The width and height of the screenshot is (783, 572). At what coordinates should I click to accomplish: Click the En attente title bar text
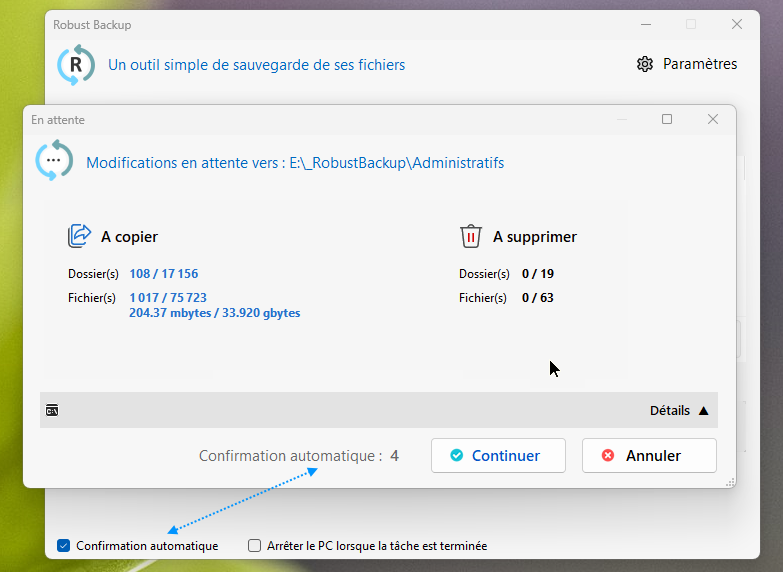[x=58, y=120]
